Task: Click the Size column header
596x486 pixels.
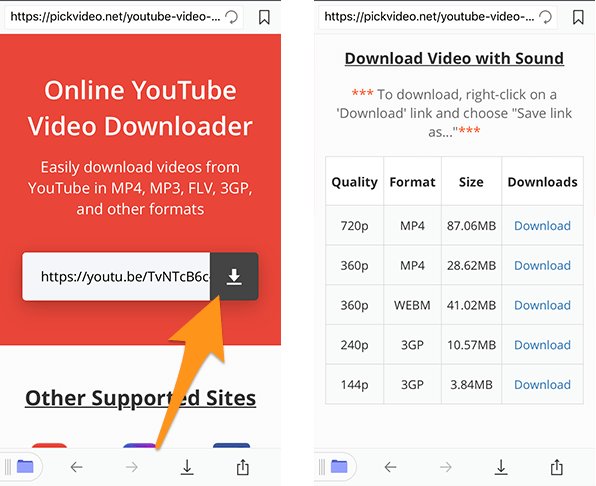Action: point(471,182)
